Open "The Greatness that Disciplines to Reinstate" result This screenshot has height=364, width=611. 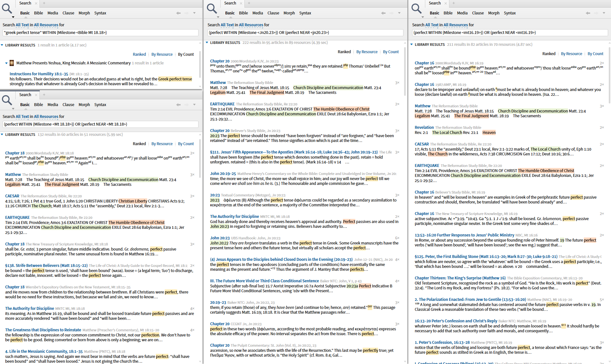[x=43, y=330]
